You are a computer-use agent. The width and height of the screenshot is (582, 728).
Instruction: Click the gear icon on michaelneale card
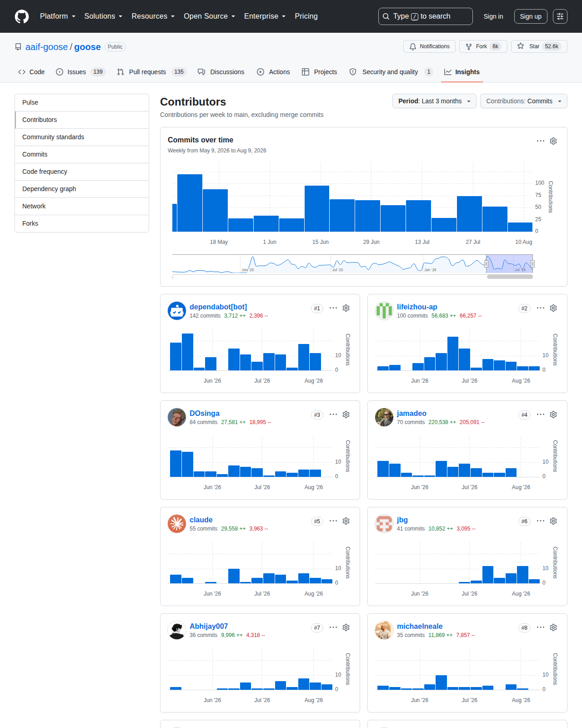553,627
